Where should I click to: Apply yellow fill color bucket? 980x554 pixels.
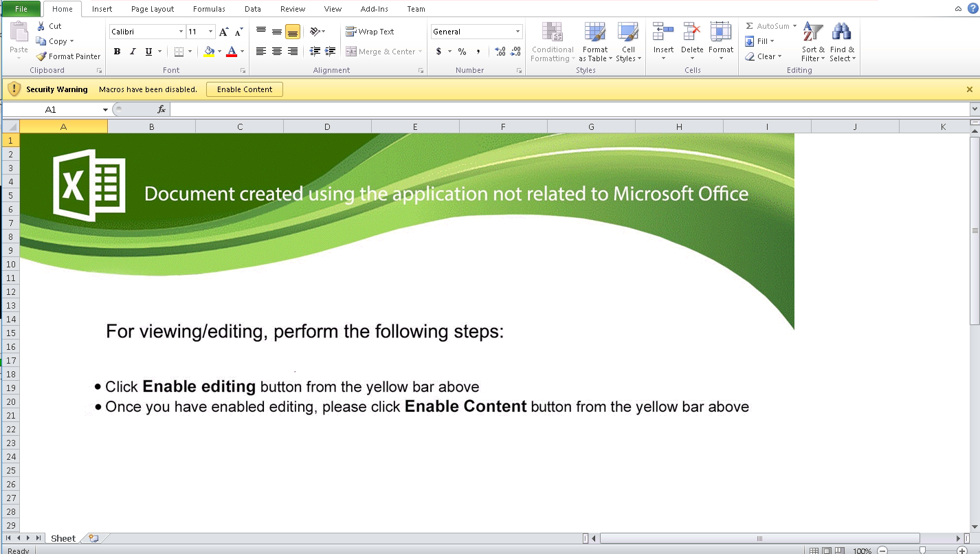[209, 52]
